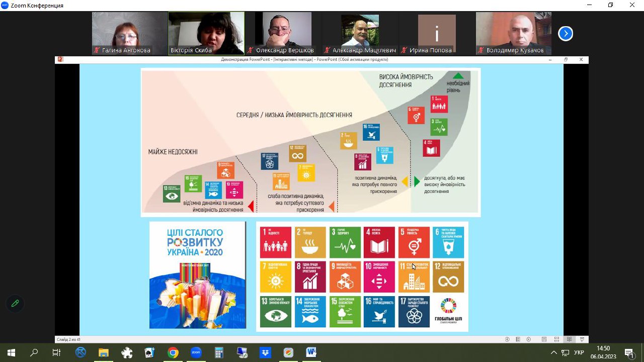Click the 'Слайд 2 из 41' status text
The height and width of the screenshot is (362, 644).
coord(69,339)
